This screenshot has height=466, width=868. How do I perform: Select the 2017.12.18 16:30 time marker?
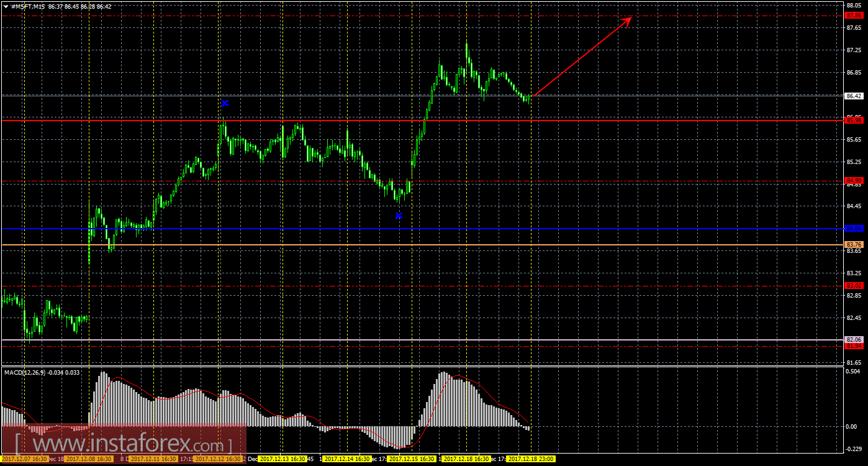pyautogui.click(x=467, y=459)
